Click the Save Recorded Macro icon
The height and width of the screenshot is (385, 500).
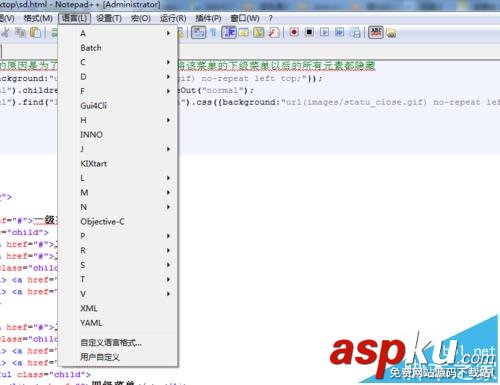pos(356,33)
